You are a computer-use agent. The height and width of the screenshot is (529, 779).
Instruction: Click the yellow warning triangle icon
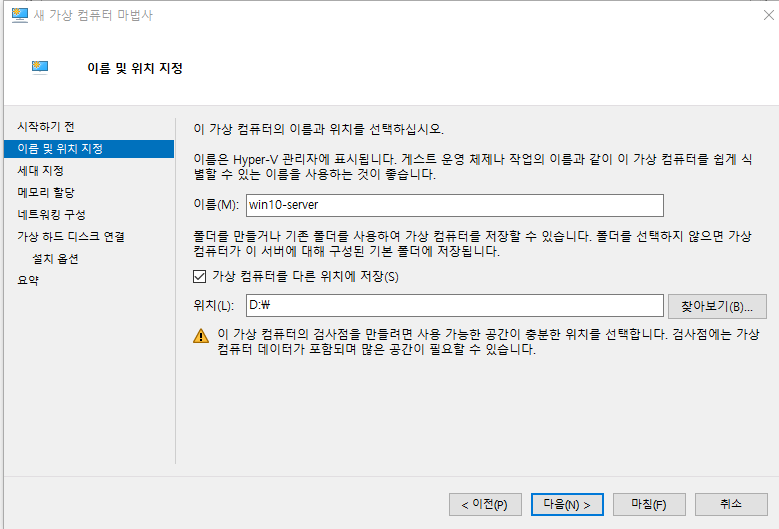pyautogui.click(x=201, y=336)
